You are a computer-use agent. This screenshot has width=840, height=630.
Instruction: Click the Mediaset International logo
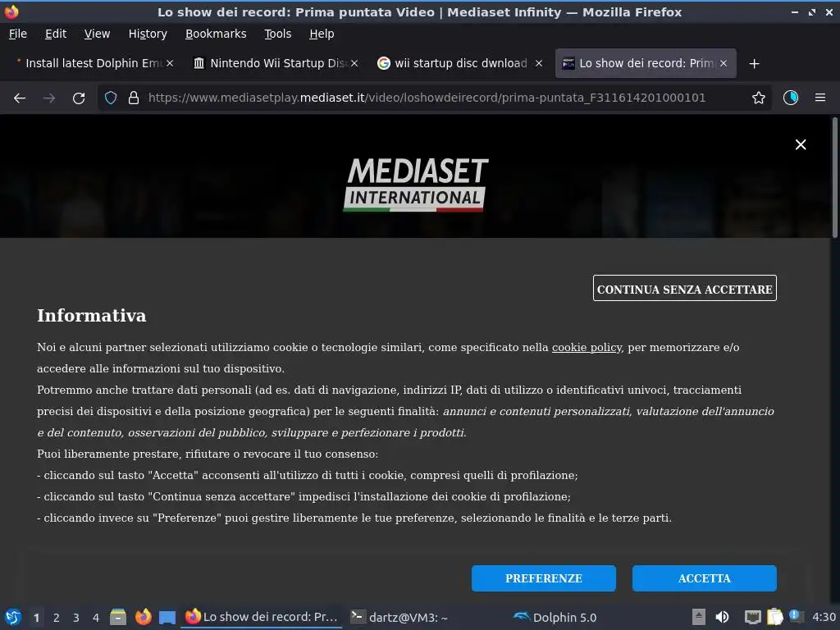pos(416,184)
